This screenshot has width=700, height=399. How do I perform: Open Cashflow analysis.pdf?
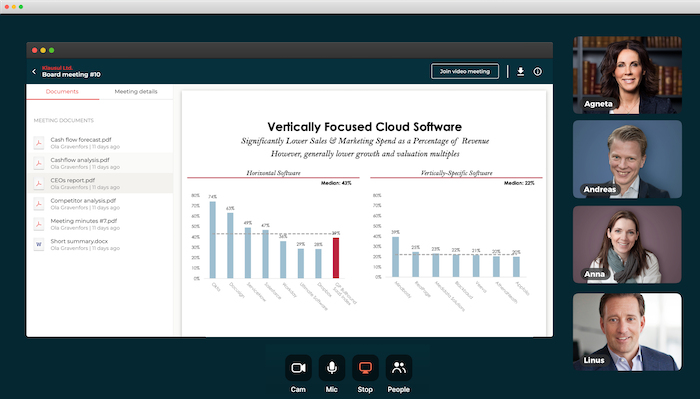pos(100,163)
